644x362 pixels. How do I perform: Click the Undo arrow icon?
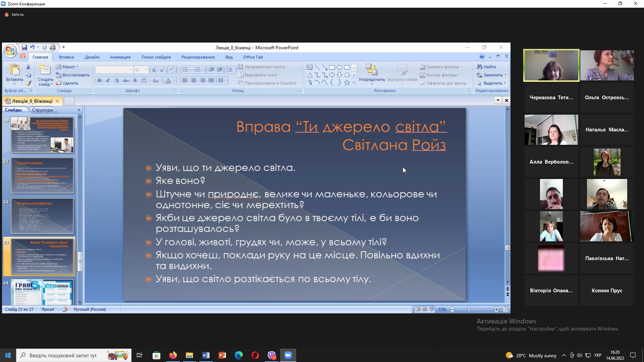pos(33,47)
